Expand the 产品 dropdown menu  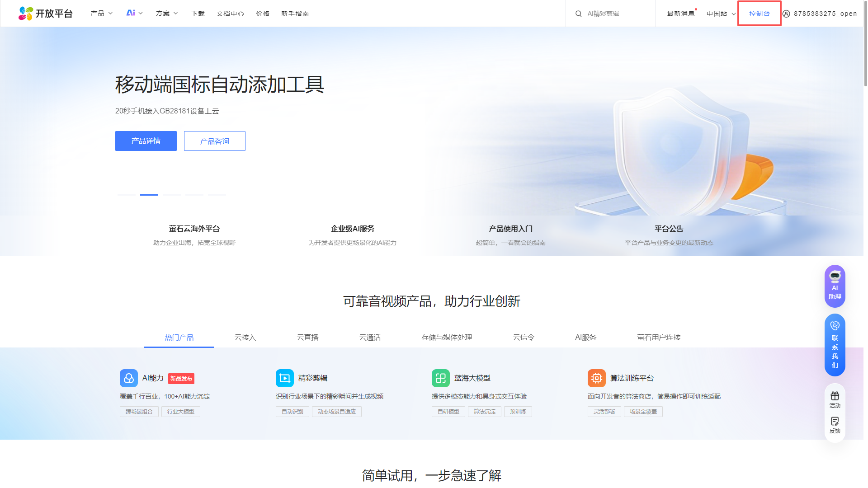pos(102,14)
